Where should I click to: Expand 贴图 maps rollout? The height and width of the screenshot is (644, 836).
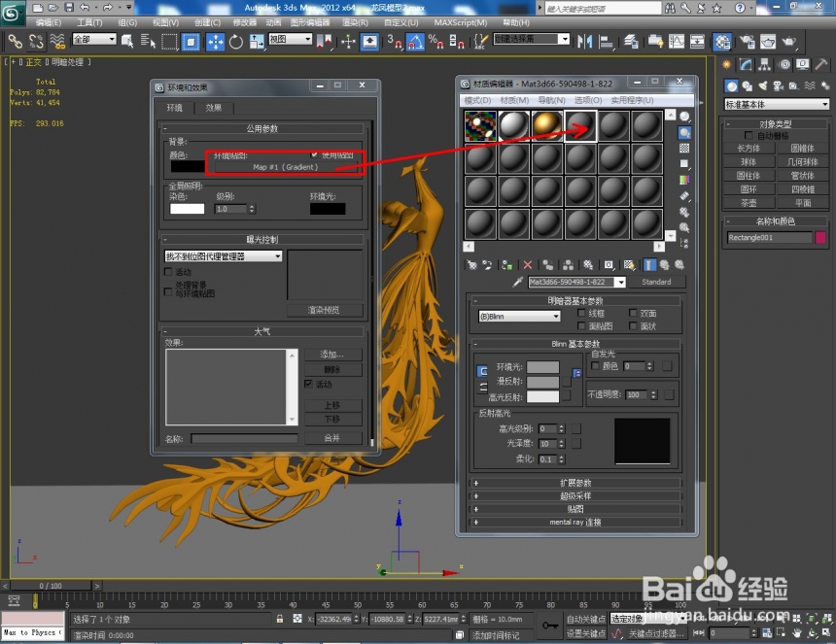point(575,509)
